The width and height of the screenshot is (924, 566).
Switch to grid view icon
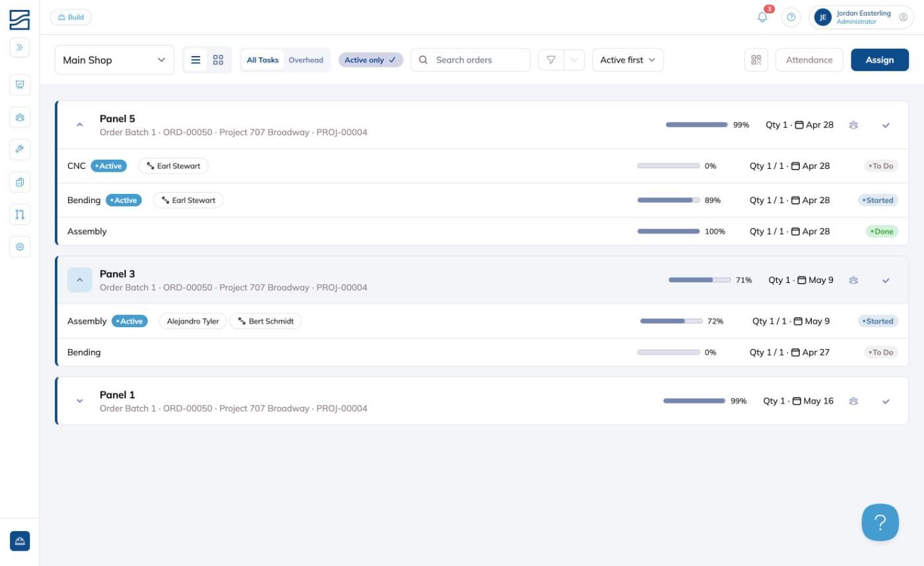[x=218, y=60]
